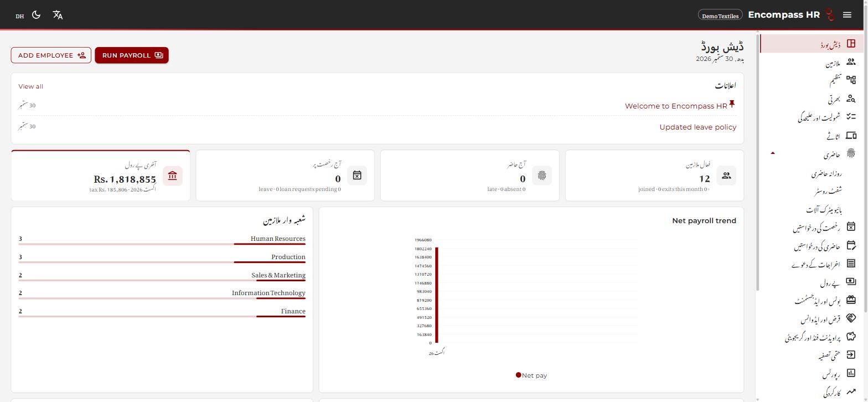Open the Dashboard sidebar icon

coord(851,44)
